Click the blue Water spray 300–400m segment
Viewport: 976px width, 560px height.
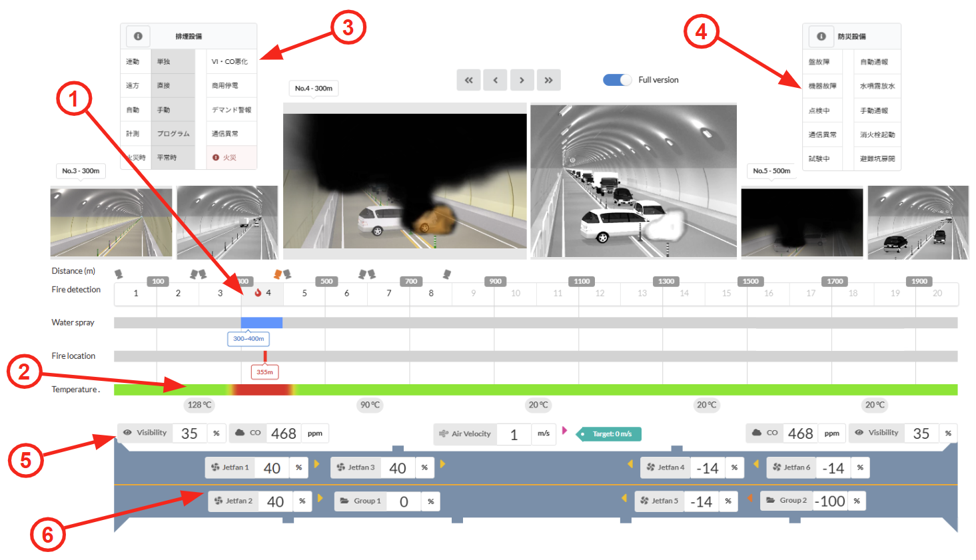[x=262, y=323]
